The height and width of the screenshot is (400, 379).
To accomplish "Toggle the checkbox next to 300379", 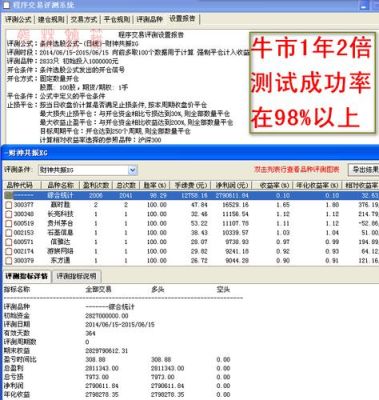I will [9, 261].
